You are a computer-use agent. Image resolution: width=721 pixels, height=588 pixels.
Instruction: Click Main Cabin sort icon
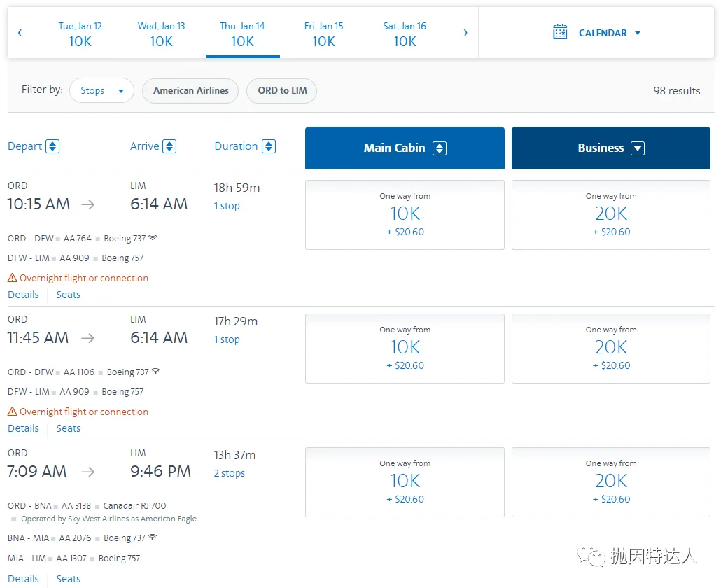440,148
